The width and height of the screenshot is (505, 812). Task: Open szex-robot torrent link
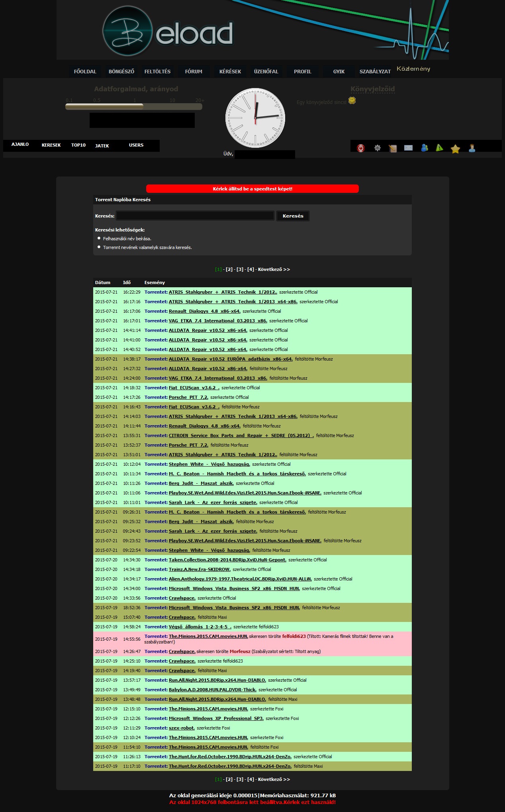point(182,728)
